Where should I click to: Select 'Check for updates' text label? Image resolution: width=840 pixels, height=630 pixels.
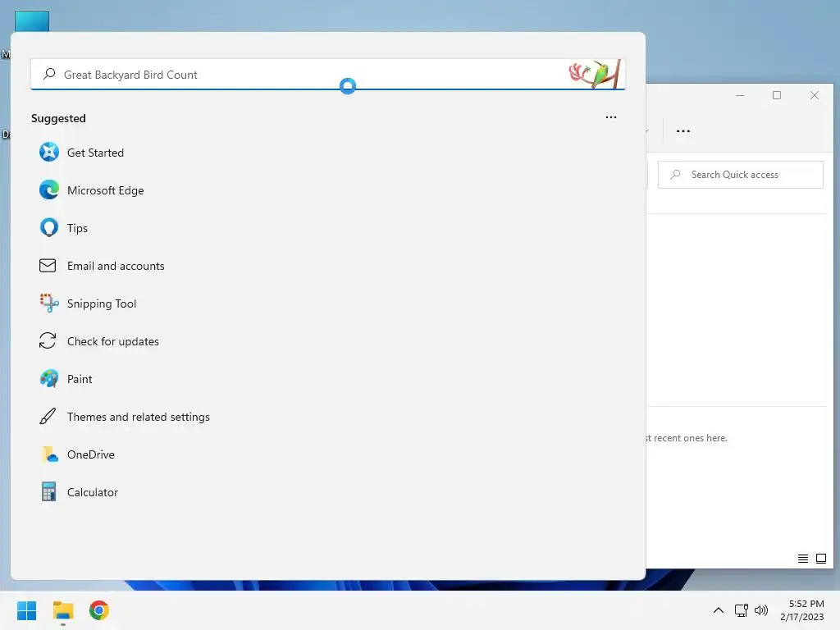[x=113, y=341]
